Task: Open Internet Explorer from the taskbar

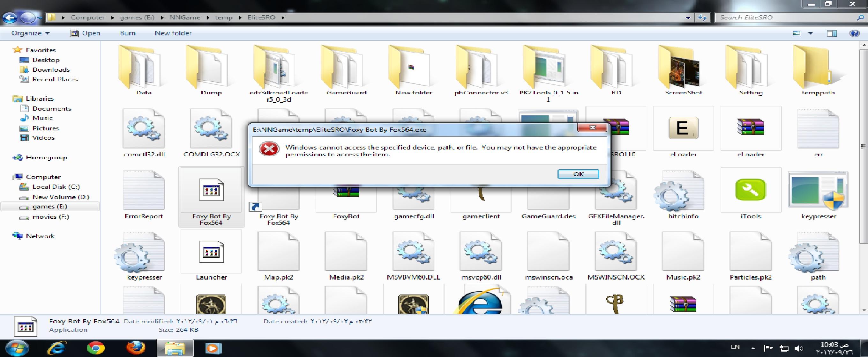Action: click(x=56, y=348)
